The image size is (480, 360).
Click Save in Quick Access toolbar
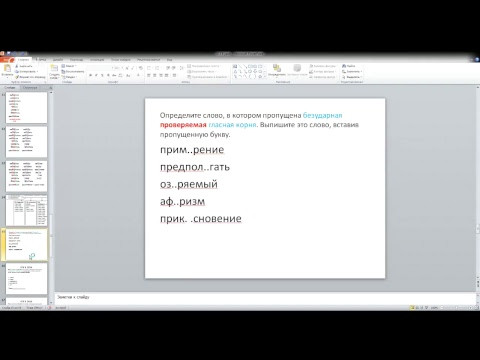(9, 53)
